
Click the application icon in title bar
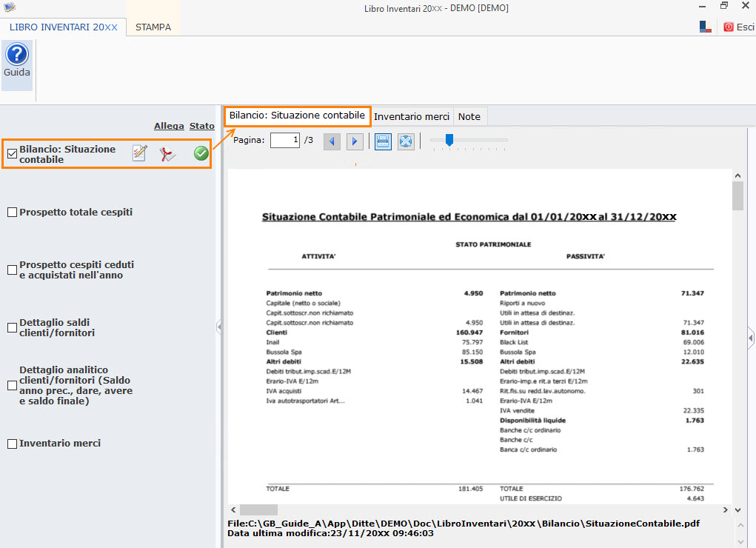coord(10,7)
